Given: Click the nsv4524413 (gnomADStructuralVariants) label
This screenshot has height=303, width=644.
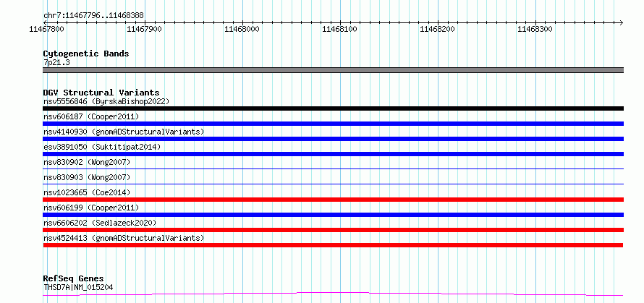Looking at the screenshot, I should (x=124, y=238).
